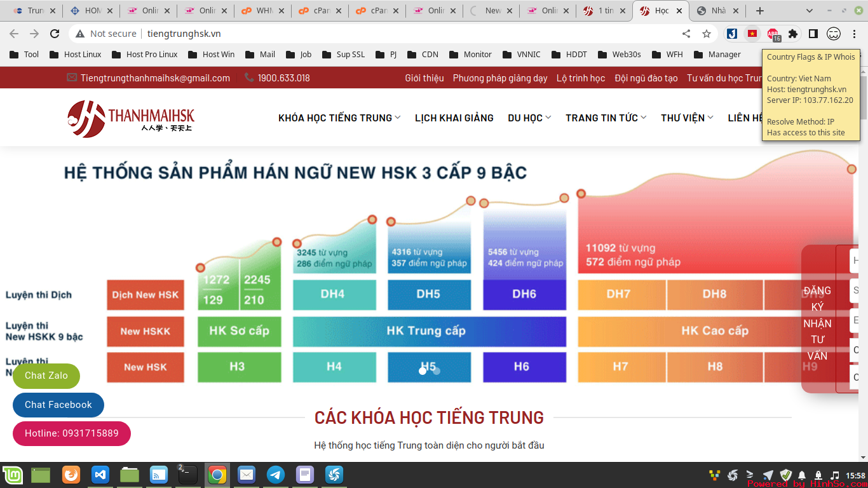Open Đội ngũ đào tạo link
Image resolution: width=868 pixels, height=488 pixels.
[x=646, y=78]
